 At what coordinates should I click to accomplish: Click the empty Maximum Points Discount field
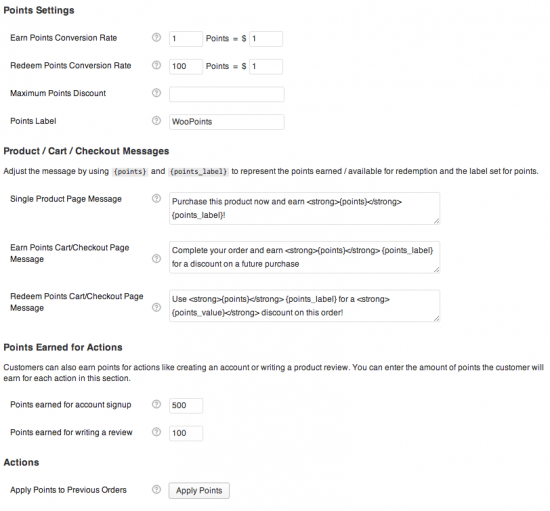pos(227,94)
